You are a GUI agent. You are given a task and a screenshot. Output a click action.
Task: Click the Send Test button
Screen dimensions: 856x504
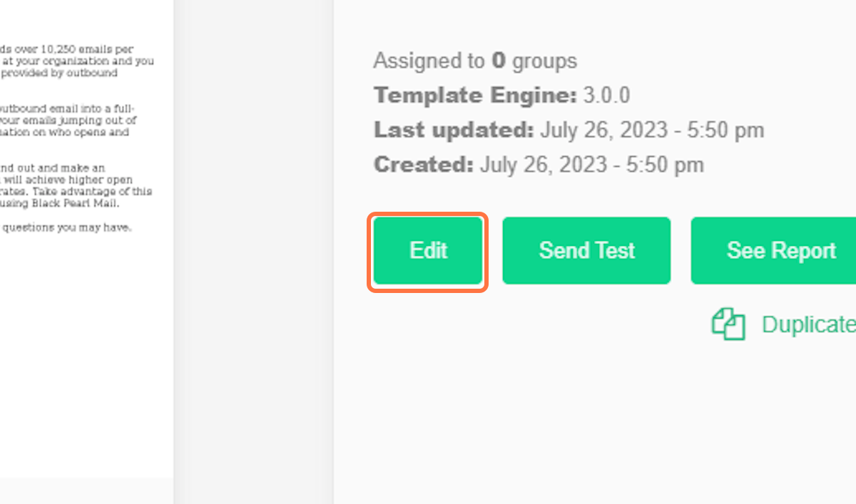[586, 251]
